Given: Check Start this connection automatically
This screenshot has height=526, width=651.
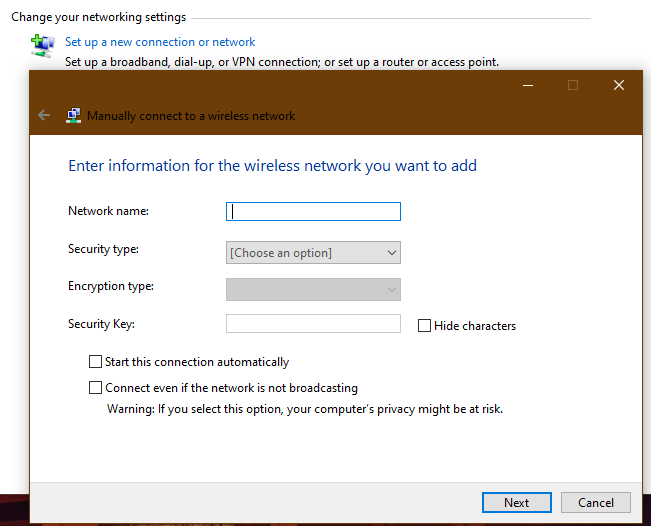Looking at the screenshot, I should [95, 362].
